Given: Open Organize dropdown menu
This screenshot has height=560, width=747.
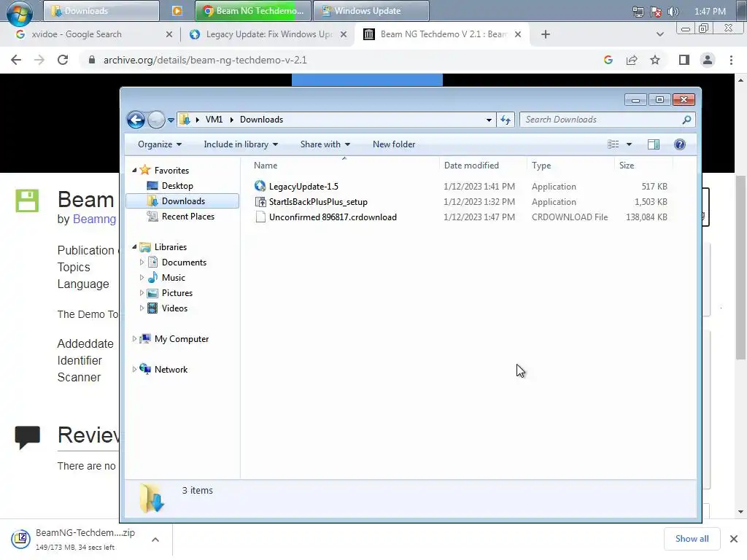Looking at the screenshot, I should pyautogui.click(x=160, y=144).
